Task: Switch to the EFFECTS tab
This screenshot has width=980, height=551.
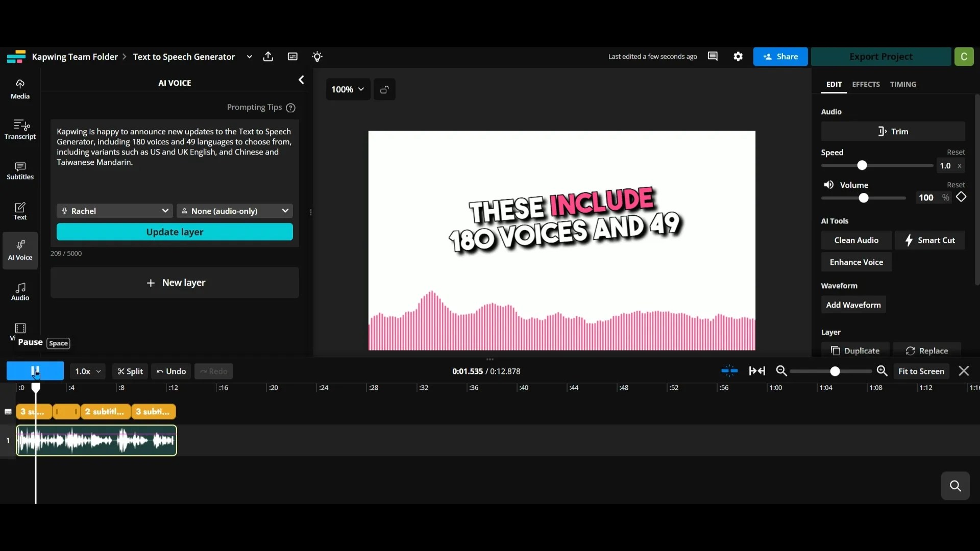Action: point(866,84)
